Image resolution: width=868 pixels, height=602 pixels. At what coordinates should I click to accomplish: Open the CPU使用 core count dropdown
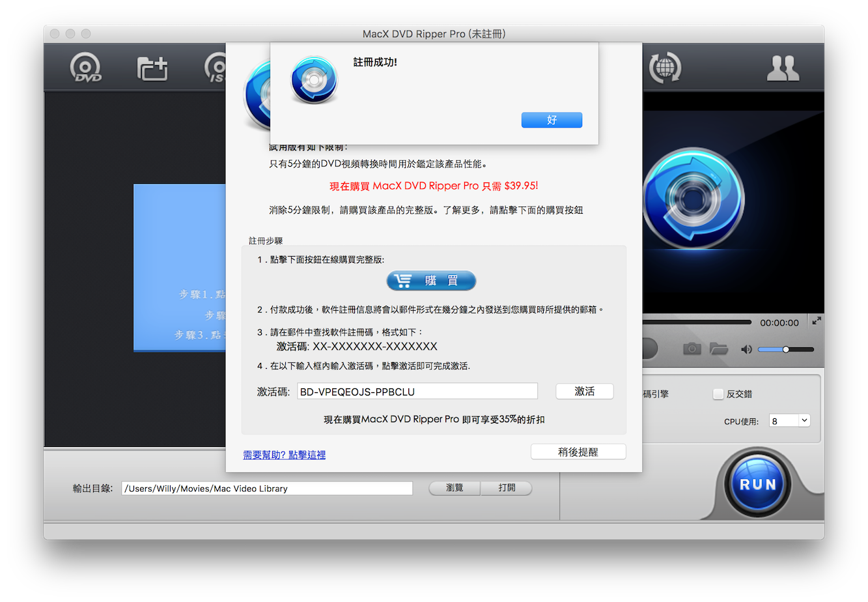[789, 421]
